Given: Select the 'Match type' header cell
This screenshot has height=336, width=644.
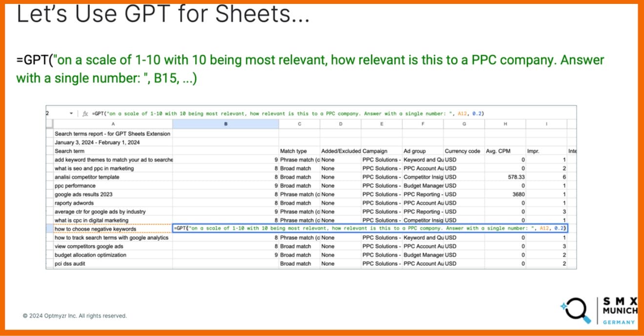Looking at the screenshot, I should [x=299, y=151].
